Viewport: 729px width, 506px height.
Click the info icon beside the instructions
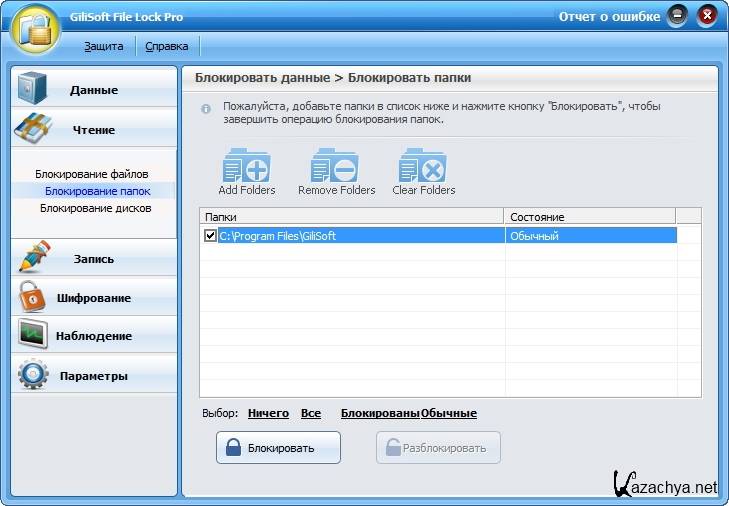[x=206, y=107]
